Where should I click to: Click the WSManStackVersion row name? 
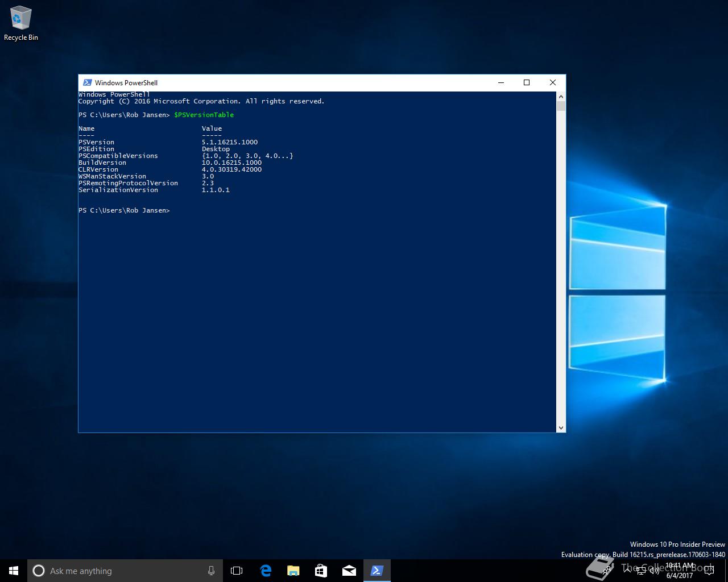pyautogui.click(x=112, y=176)
